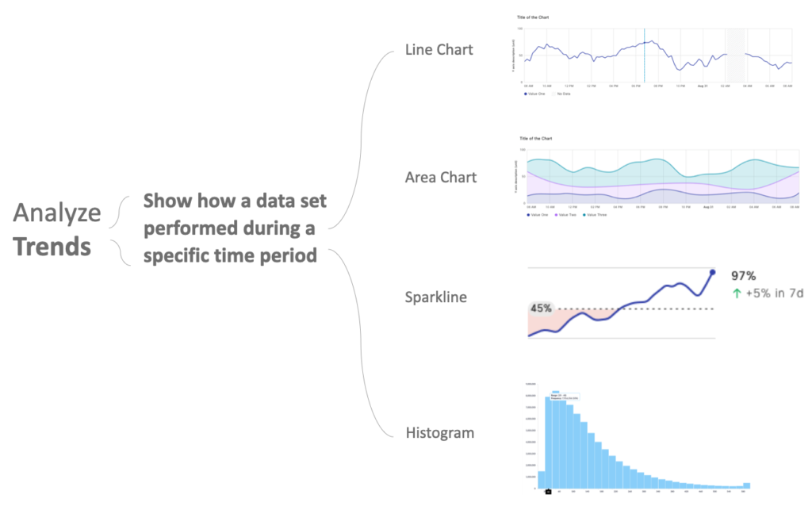812x506 pixels.
Task: Select the Area Chart label
Action: pos(441,177)
